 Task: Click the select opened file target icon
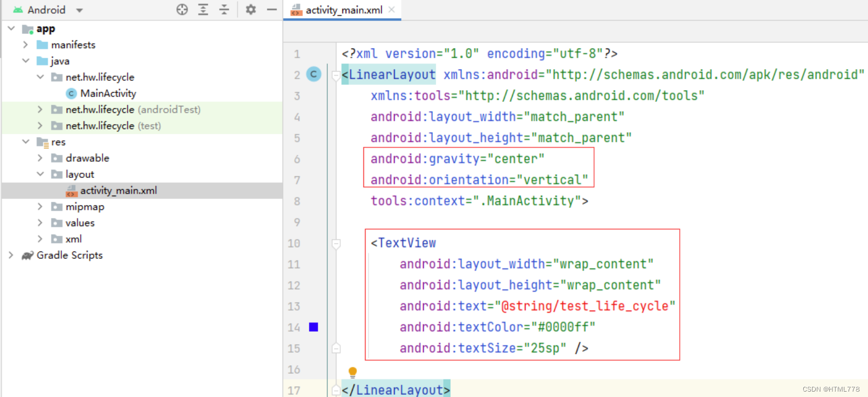pyautogui.click(x=182, y=9)
